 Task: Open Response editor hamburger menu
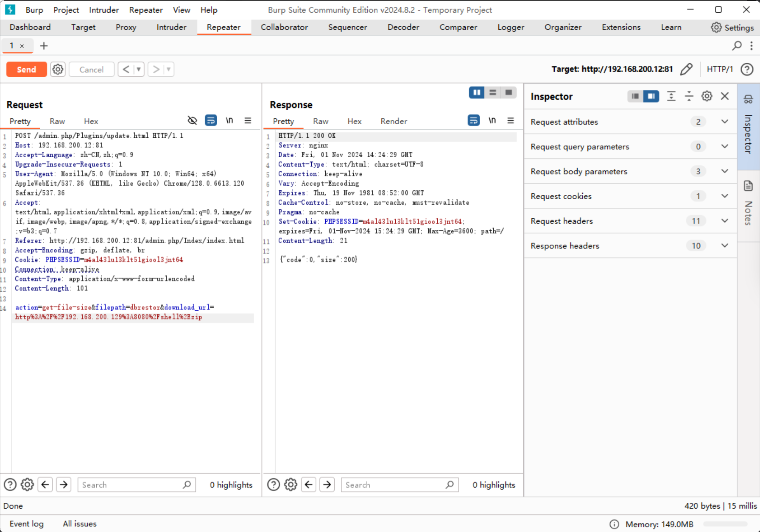click(x=511, y=120)
